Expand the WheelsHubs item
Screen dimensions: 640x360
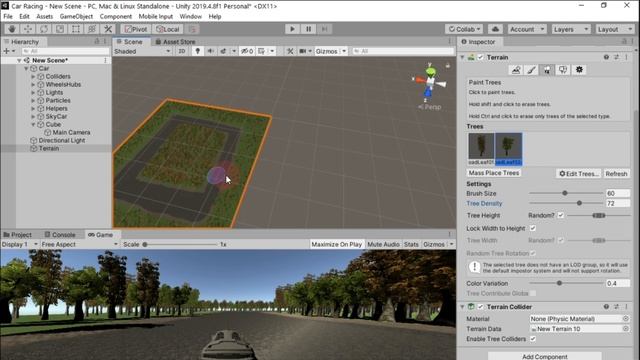point(33,84)
